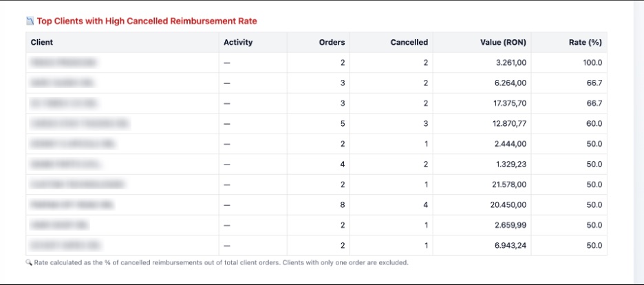Click the Activity column header
The image size is (644, 285).
pyautogui.click(x=238, y=42)
